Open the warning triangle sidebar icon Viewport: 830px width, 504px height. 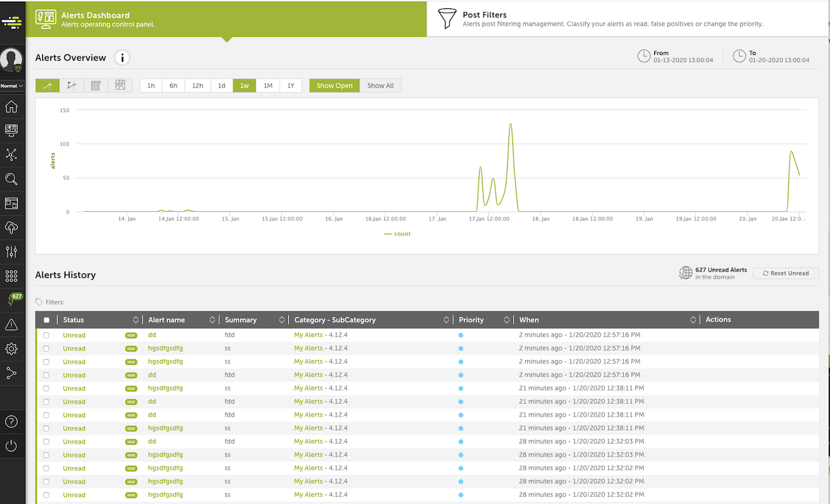coord(12,324)
